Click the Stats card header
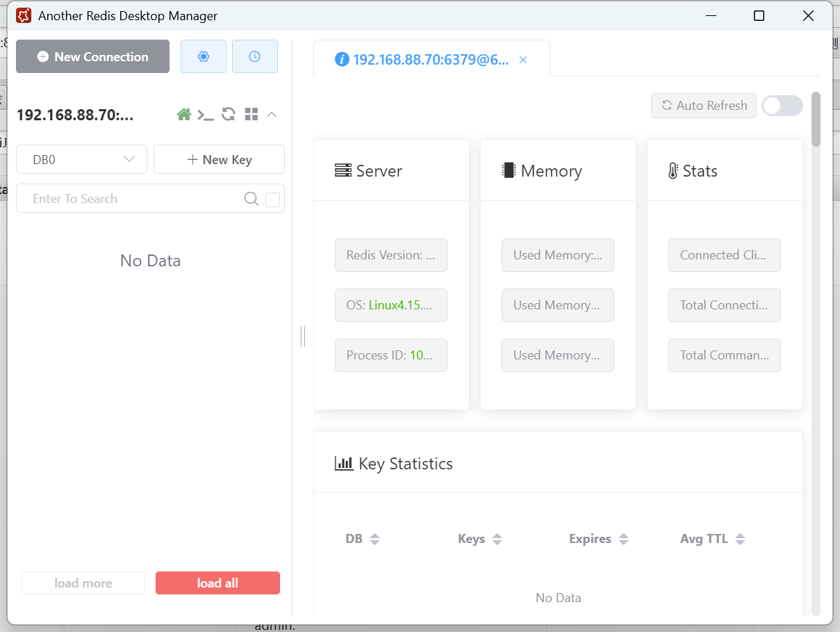840x632 pixels. tap(725, 171)
